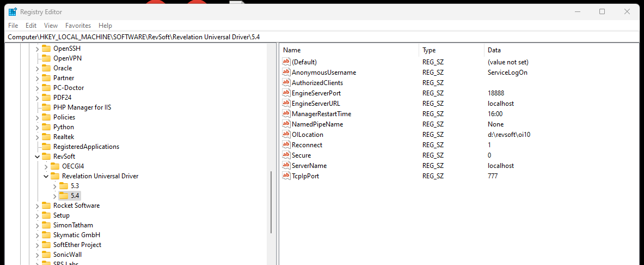Viewport: 644px width, 265px height.
Task: Click the ServiceLogOn data value
Action: [x=507, y=73]
